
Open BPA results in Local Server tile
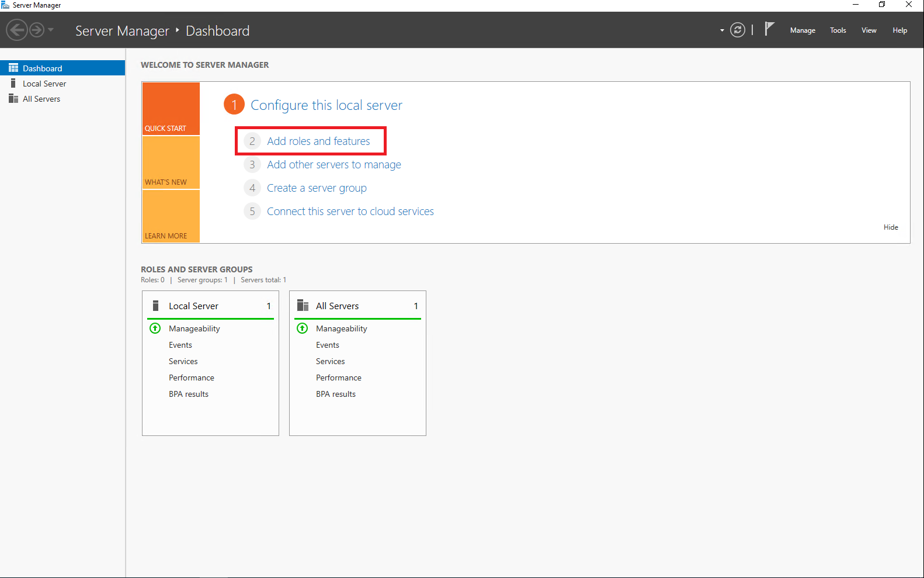click(x=188, y=394)
